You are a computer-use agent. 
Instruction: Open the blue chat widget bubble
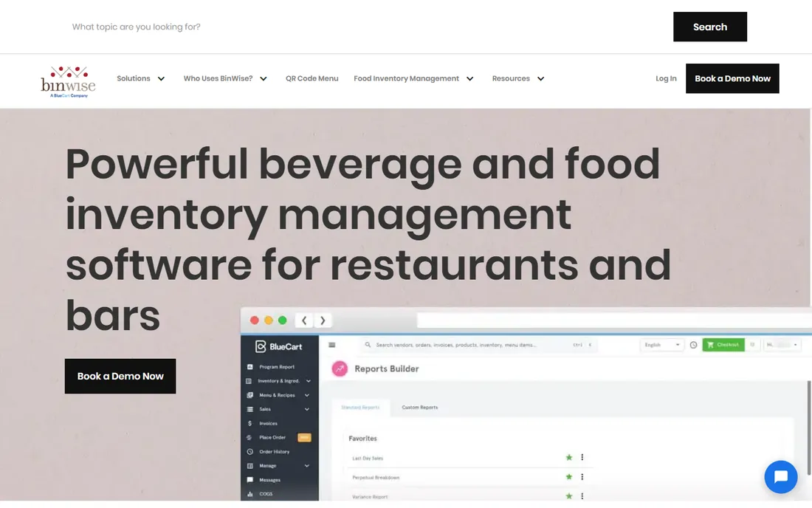point(780,476)
